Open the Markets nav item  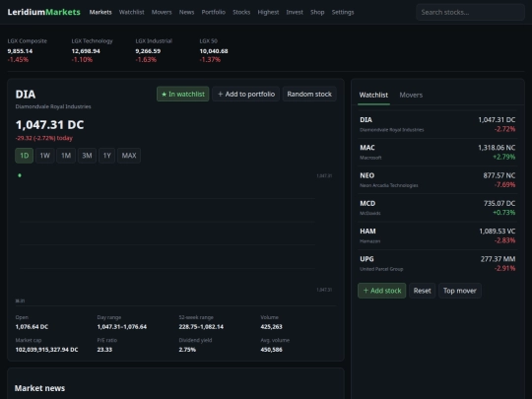click(100, 12)
